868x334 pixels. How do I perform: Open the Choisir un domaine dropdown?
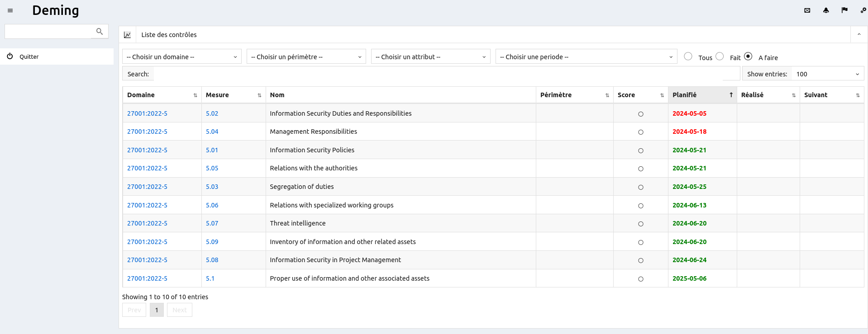(181, 56)
